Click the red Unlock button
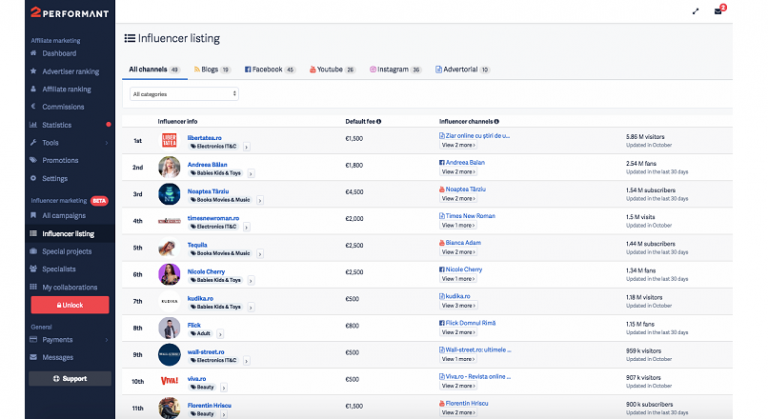The height and width of the screenshot is (419, 768). (70, 305)
